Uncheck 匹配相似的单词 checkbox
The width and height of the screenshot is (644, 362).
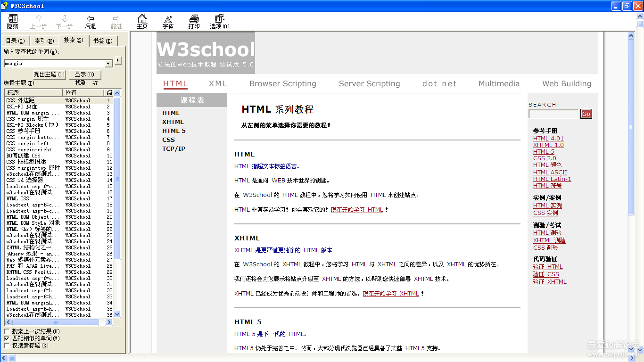click(x=7, y=338)
